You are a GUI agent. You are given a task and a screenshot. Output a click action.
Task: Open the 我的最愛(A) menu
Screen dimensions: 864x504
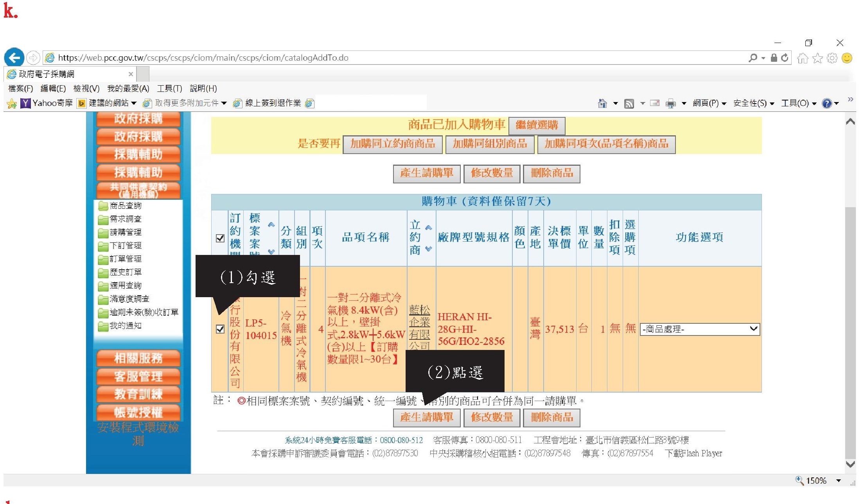click(128, 88)
